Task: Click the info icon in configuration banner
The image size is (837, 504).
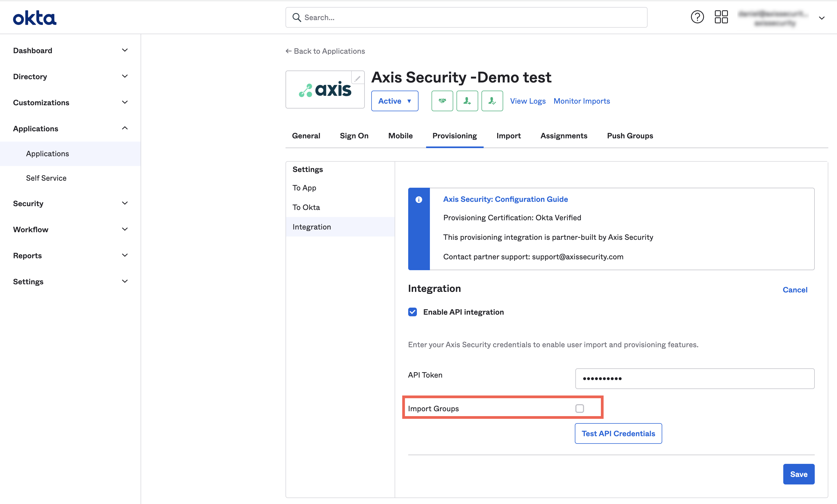Action: 419,200
